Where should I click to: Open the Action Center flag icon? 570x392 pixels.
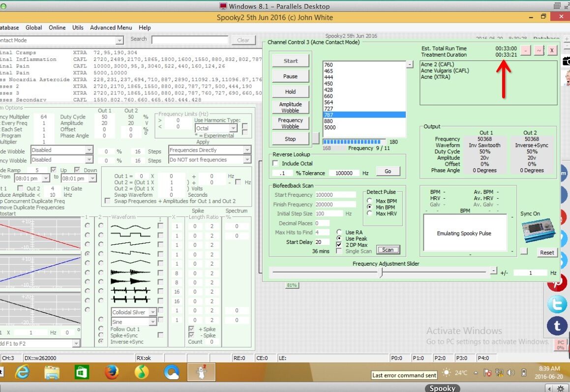tap(488, 372)
